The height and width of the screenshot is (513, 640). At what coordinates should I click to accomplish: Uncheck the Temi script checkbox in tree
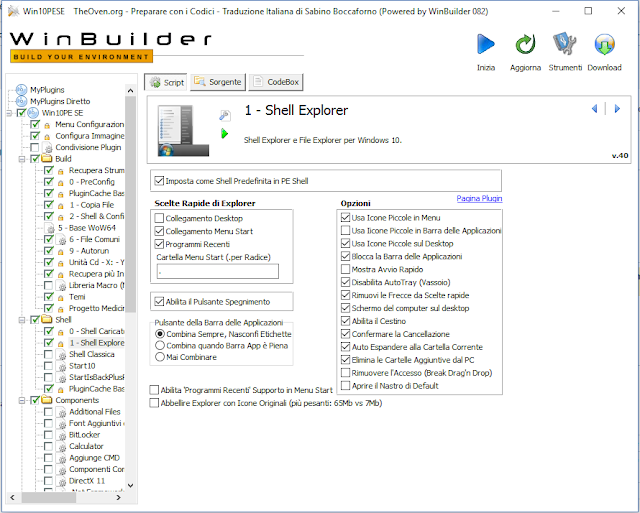click(48, 297)
